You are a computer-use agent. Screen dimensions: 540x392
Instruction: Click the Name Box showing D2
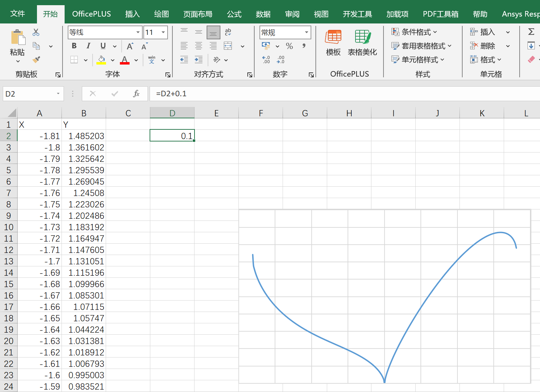29,94
